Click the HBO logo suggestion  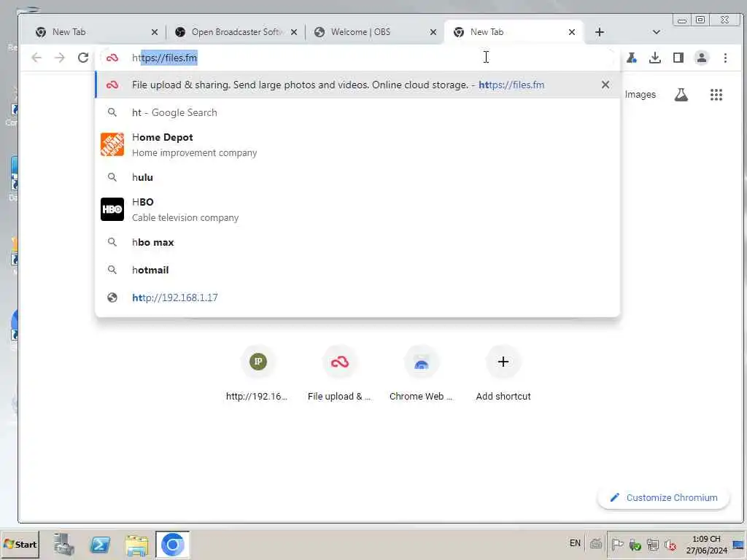point(112,209)
